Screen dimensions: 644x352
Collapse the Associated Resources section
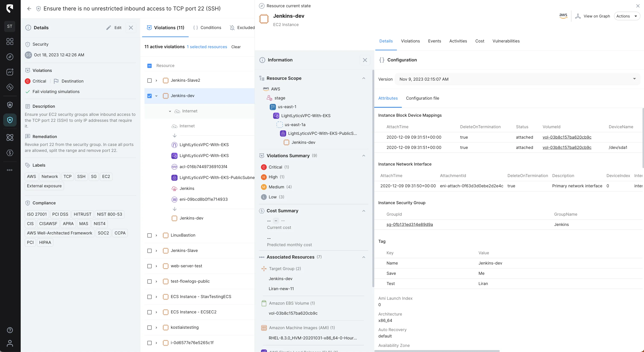click(364, 257)
